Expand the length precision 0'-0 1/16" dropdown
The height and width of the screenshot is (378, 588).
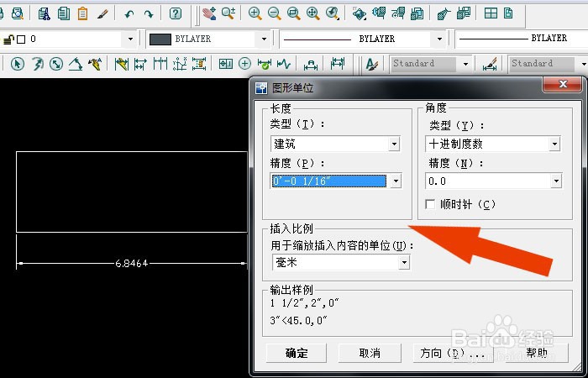pos(396,181)
